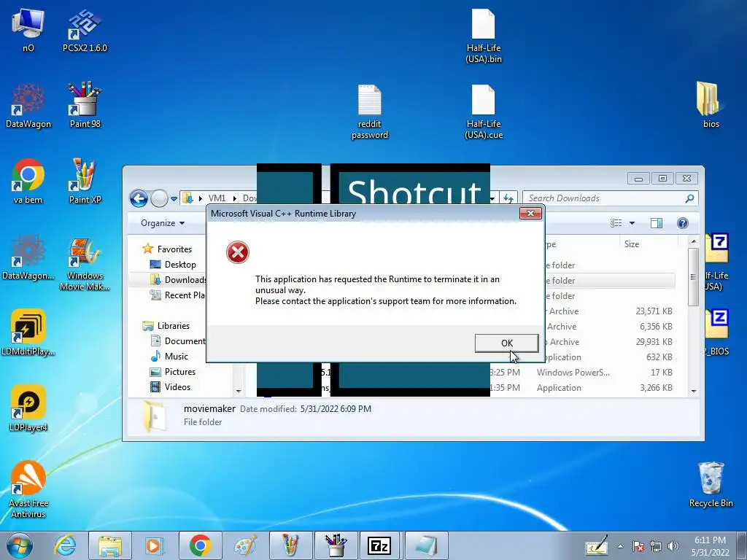Open the recent locations dropdown in Explorer
This screenshot has width=747, height=560.
(174, 199)
